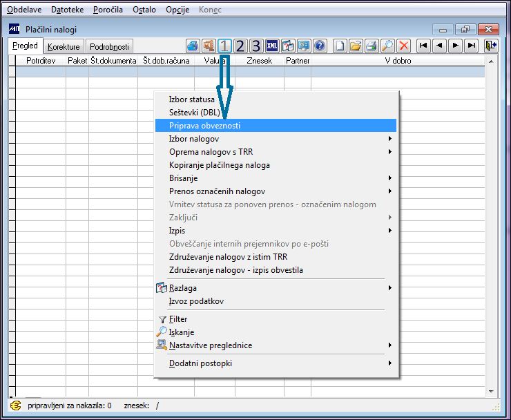Create new record with blank page icon
The width and height of the screenshot is (511, 420).
pos(340,46)
